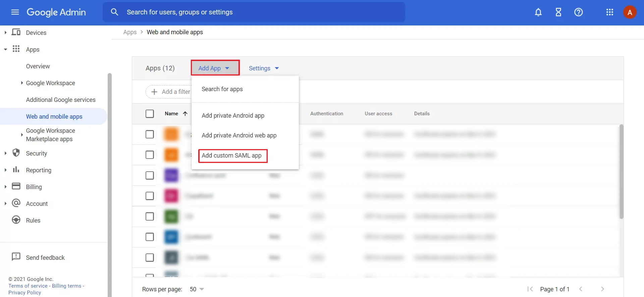The width and height of the screenshot is (644, 297).
Task: Click the green app icon
Action: click(x=171, y=217)
